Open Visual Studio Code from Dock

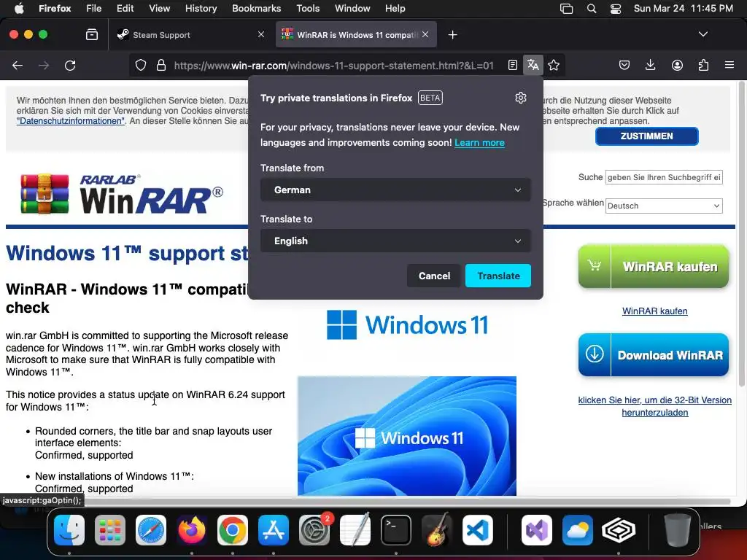tap(477, 530)
